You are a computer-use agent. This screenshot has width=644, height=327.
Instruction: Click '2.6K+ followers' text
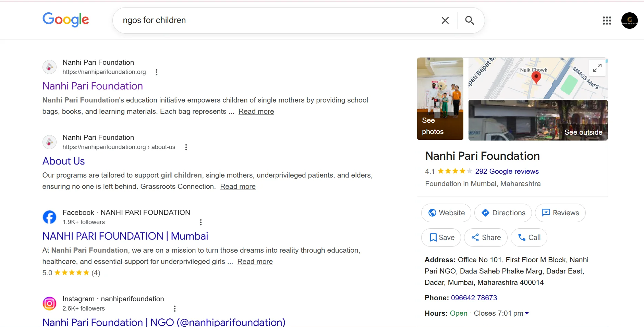(x=84, y=308)
